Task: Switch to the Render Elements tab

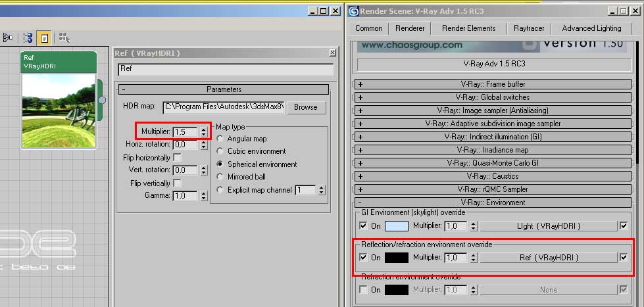Action: pyautogui.click(x=469, y=28)
